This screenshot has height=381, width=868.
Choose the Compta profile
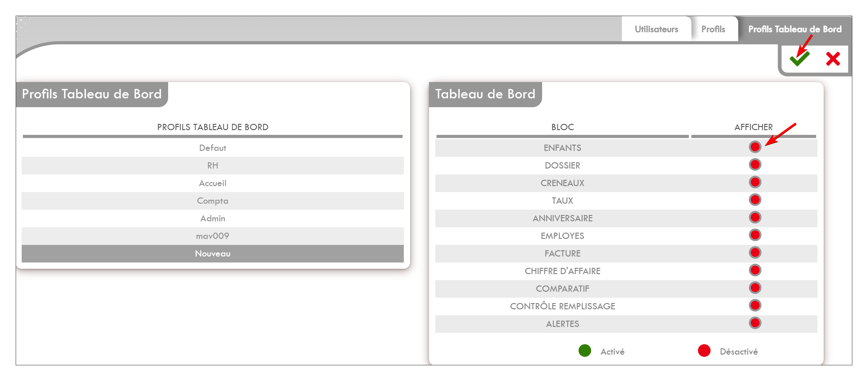pos(213,201)
